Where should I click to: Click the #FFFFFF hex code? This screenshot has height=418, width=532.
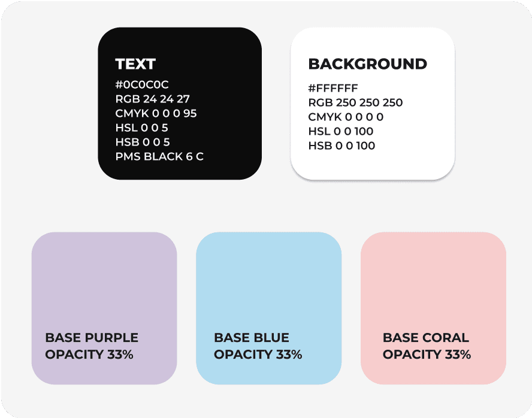click(333, 89)
